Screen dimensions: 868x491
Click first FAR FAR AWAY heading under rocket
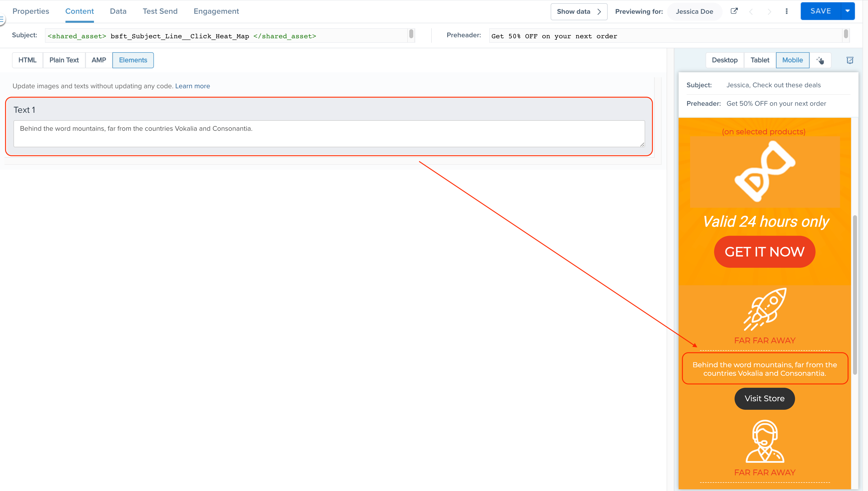765,340
